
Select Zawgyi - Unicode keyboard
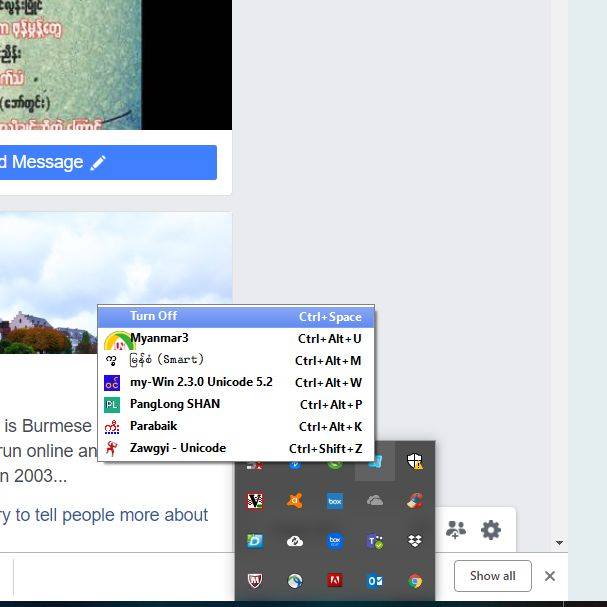coord(236,448)
